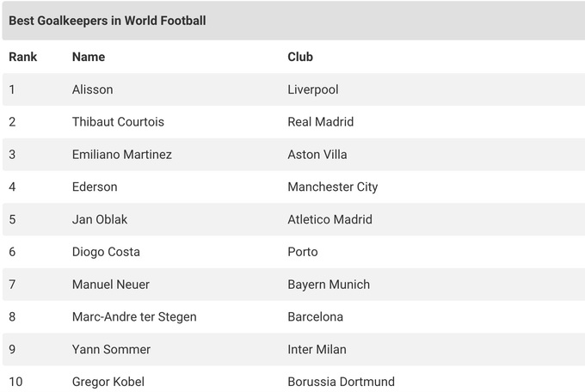This screenshot has height=392, width=585.
Task: Click the Atletico Madrid cell
Action: 329,219
